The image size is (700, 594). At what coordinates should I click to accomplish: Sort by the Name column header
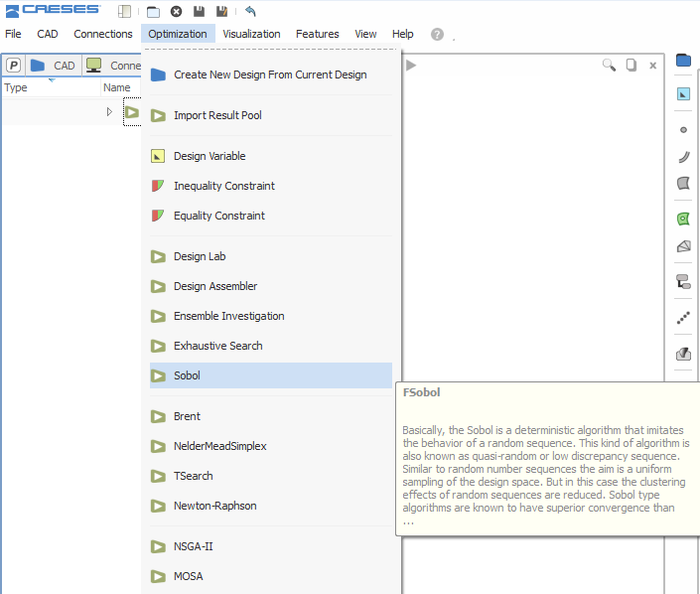click(121, 87)
